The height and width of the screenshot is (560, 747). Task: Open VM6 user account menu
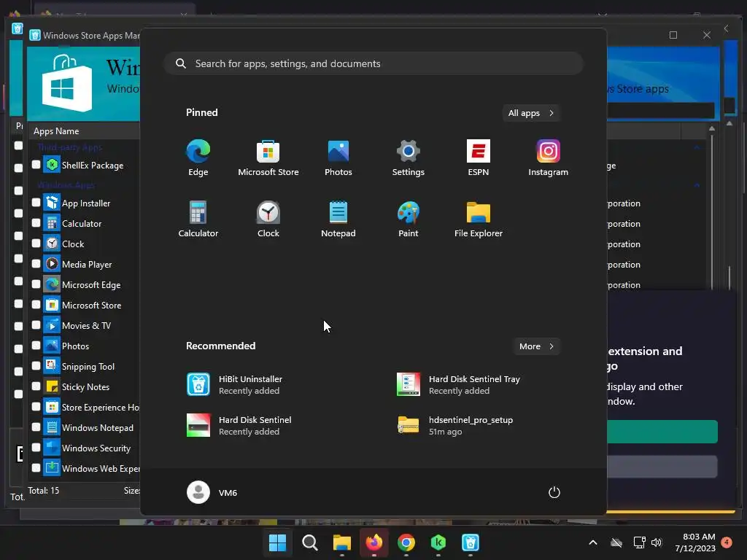tap(212, 492)
